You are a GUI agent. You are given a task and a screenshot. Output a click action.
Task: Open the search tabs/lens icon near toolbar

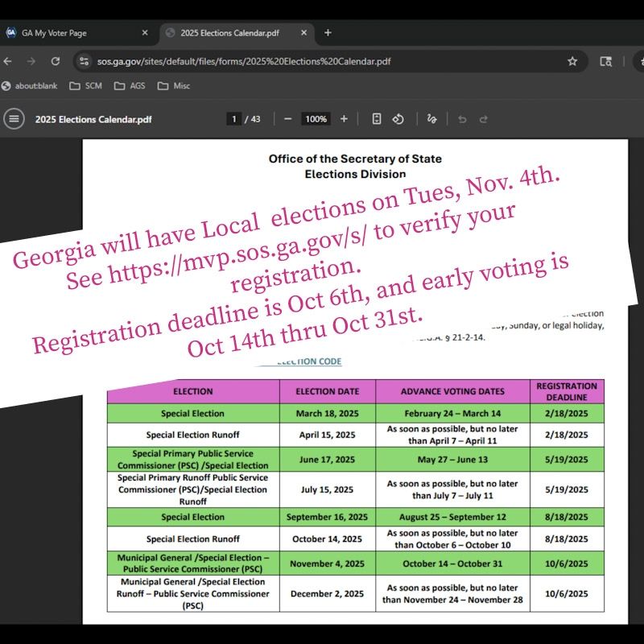coord(605,61)
